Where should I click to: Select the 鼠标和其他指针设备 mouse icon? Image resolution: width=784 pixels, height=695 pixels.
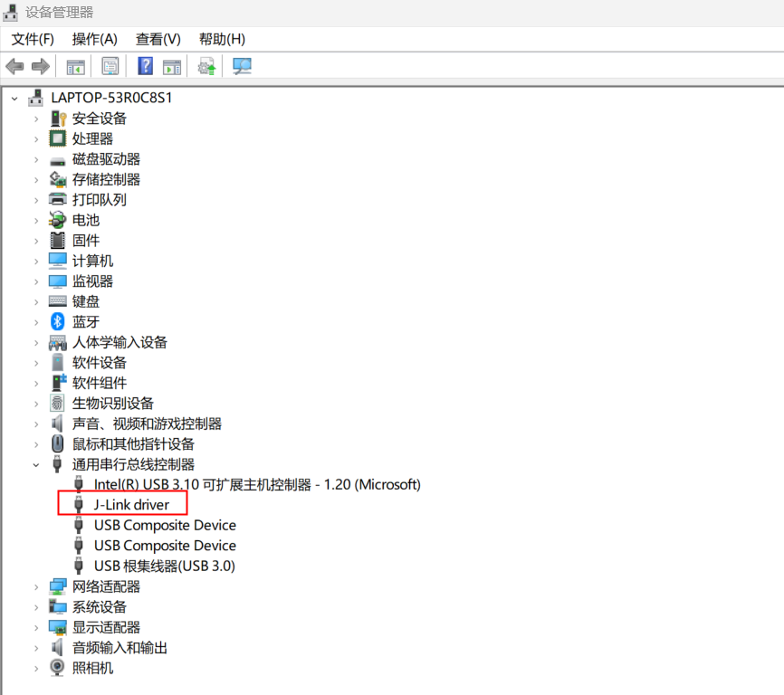tap(58, 443)
